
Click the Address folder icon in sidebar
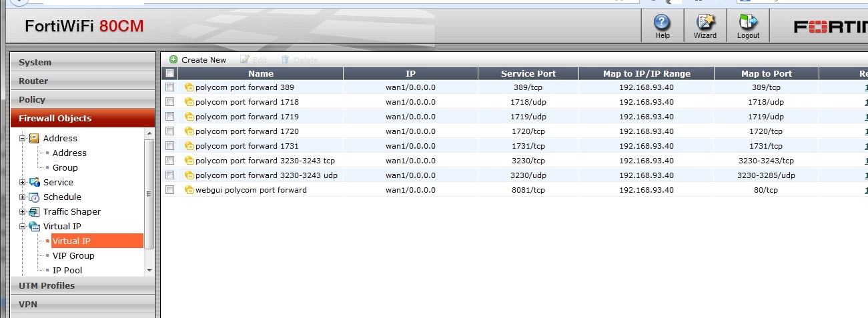point(34,139)
